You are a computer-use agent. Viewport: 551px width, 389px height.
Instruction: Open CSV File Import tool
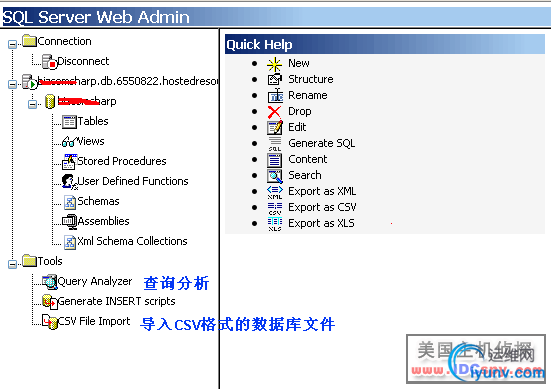click(x=94, y=322)
